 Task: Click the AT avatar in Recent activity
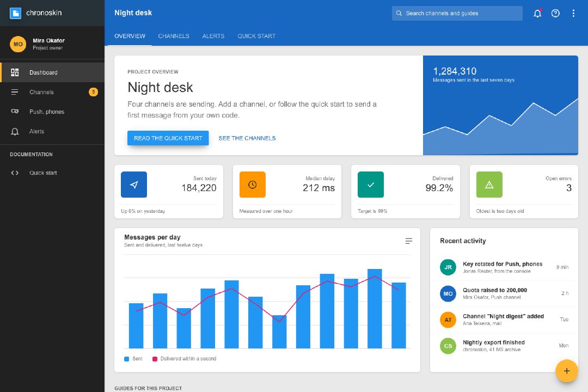[x=448, y=320]
